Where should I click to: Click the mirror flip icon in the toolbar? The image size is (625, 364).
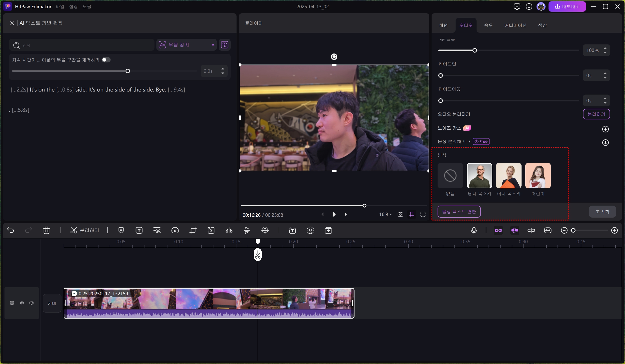(229, 230)
